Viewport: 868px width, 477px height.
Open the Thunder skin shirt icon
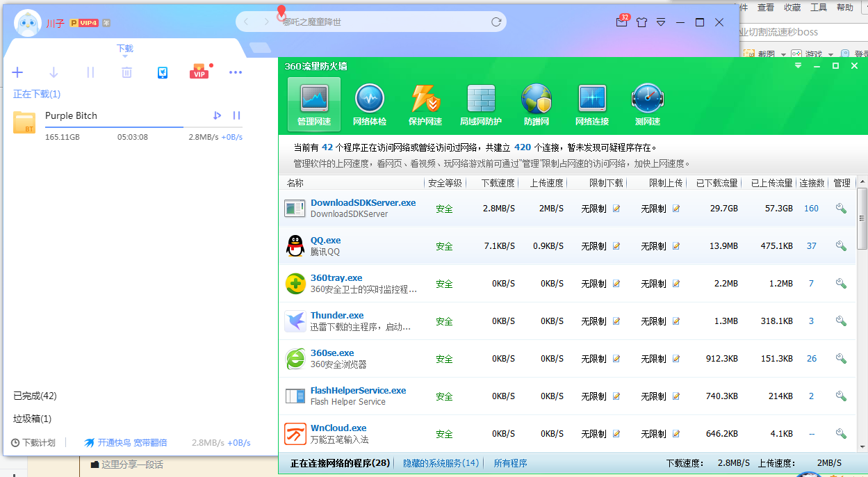pos(641,22)
